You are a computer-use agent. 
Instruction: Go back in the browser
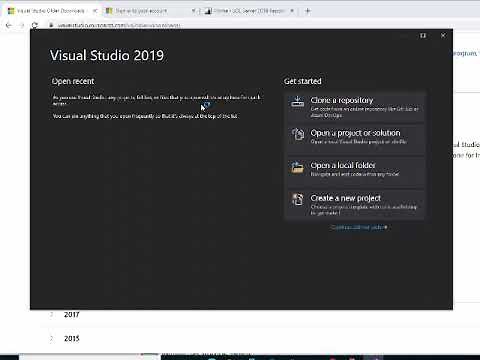[9, 25]
